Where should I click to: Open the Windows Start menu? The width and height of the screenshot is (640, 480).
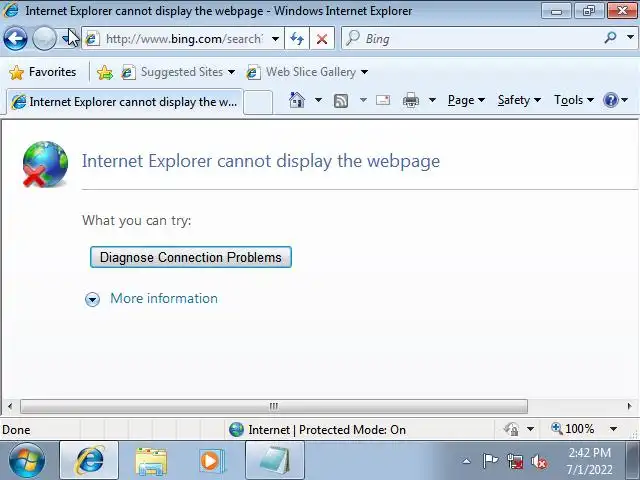[27, 460]
